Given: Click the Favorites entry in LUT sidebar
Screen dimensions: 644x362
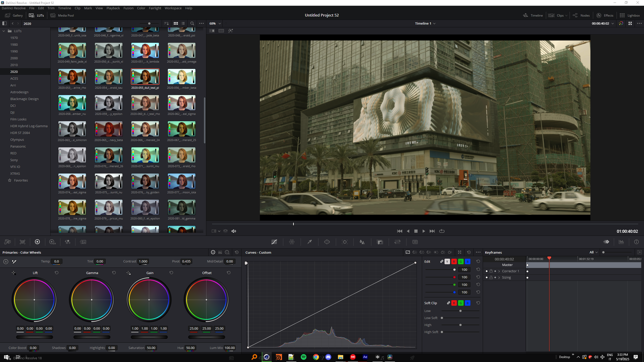Looking at the screenshot, I should pyautogui.click(x=21, y=180).
